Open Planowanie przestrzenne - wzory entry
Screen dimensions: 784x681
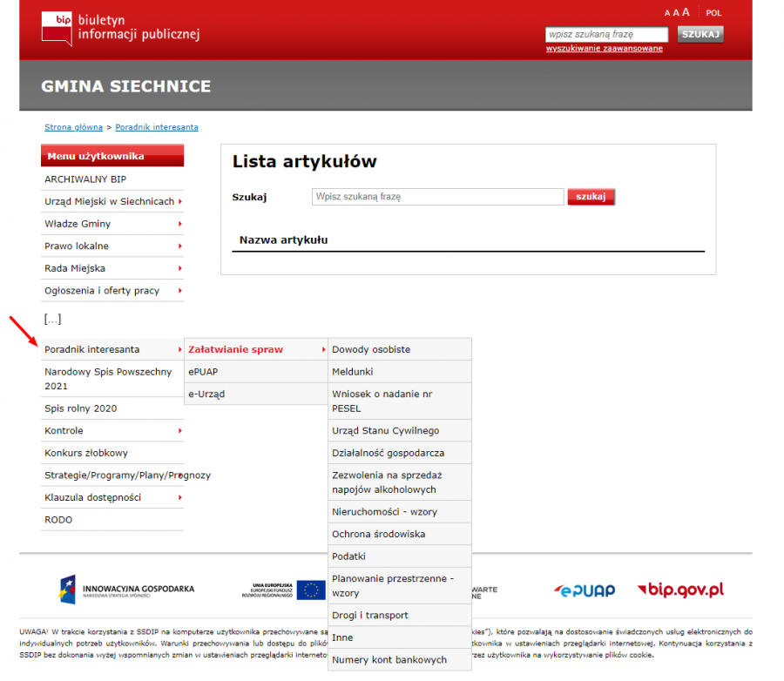(x=400, y=586)
